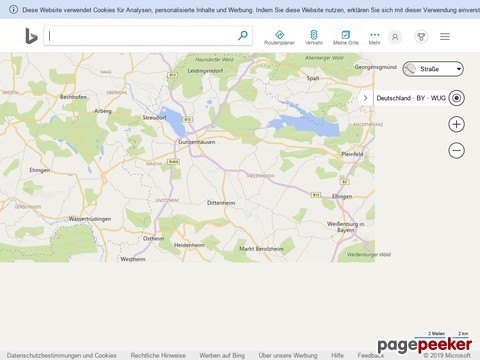The image size is (480, 360).
Task: Open the Mehr options menu
Action: 374,38
